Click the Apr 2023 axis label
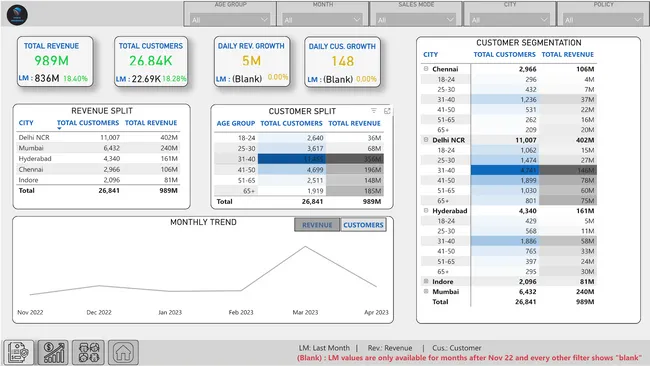This screenshot has width=650, height=366. click(x=376, y=312)
